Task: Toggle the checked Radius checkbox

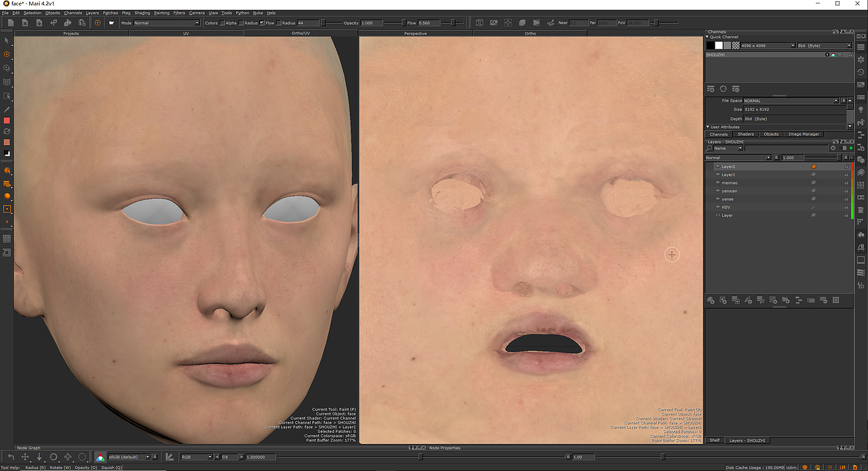Action: tap(262, 23)
